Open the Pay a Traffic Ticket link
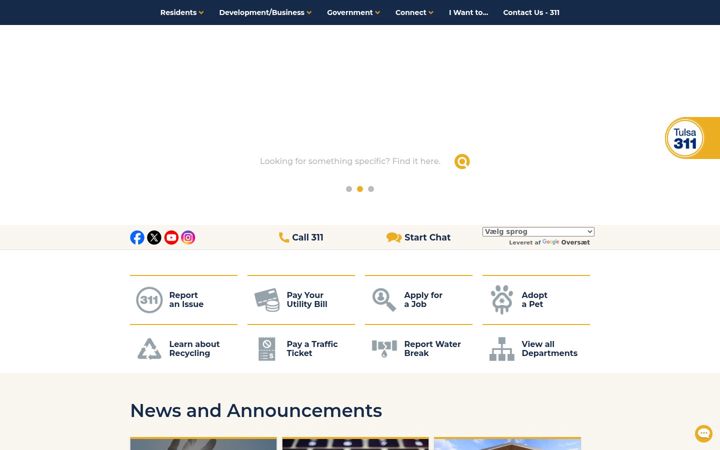The width and height of the screenshot is (720, 450). tap(312, 349)
